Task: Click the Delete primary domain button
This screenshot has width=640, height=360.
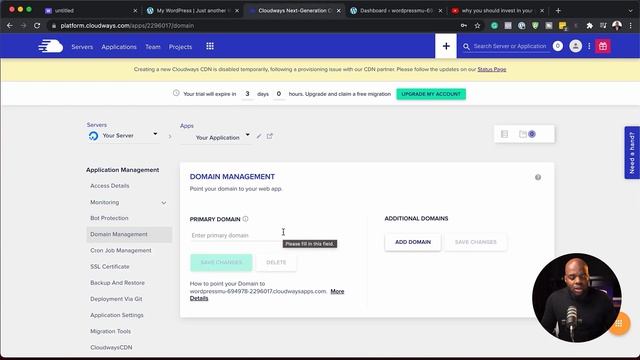Action: 276,262
